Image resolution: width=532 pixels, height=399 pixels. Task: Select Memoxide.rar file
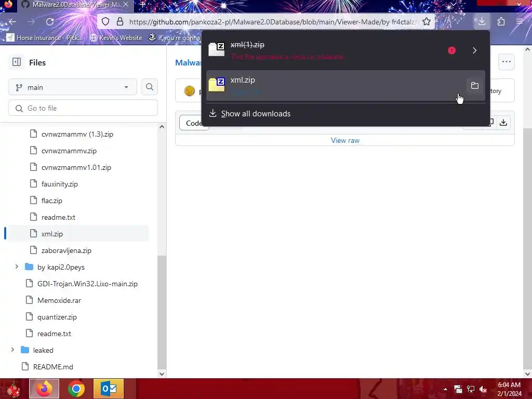point(59,300)
